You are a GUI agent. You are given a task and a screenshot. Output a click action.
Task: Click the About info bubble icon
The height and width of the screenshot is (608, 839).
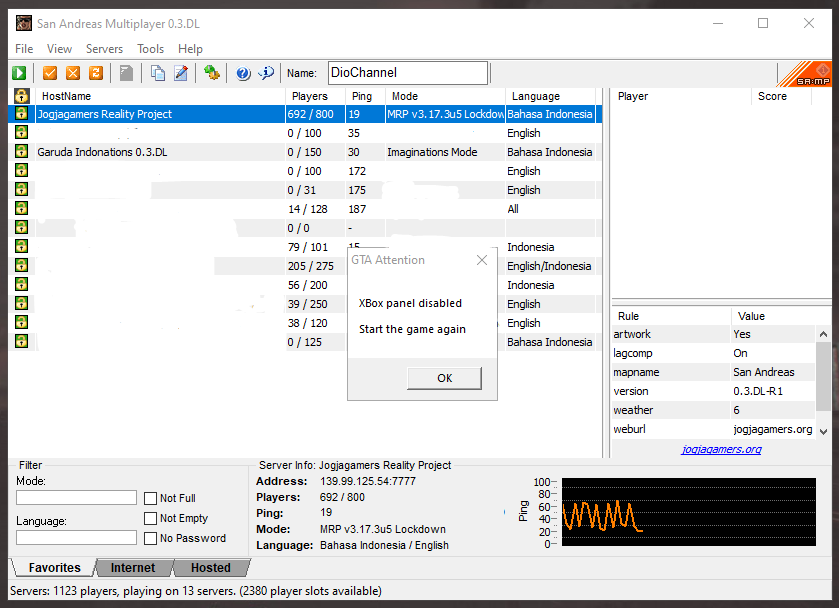(266, 73)
